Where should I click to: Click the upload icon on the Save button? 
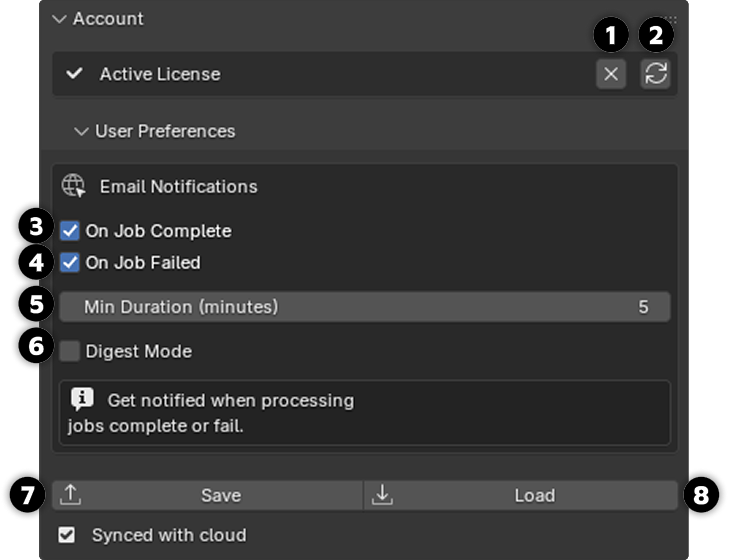[x=71, y=495]
